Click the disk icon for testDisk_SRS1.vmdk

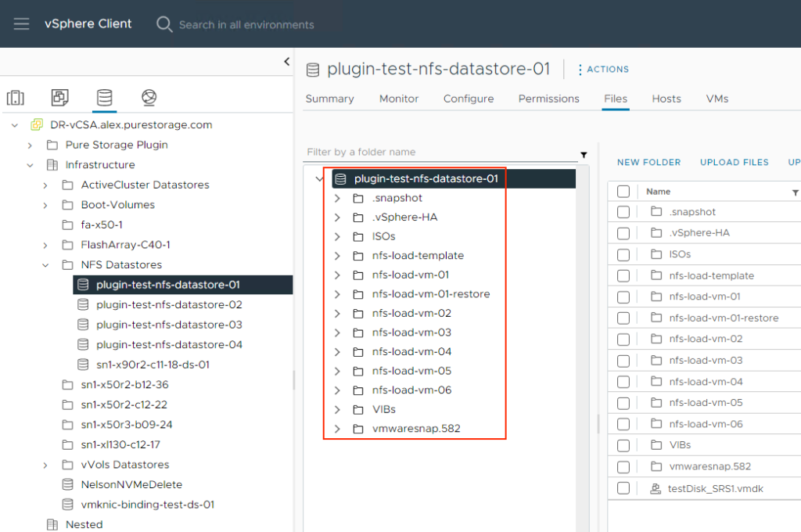pyautogui.click(x=656, y=488)
